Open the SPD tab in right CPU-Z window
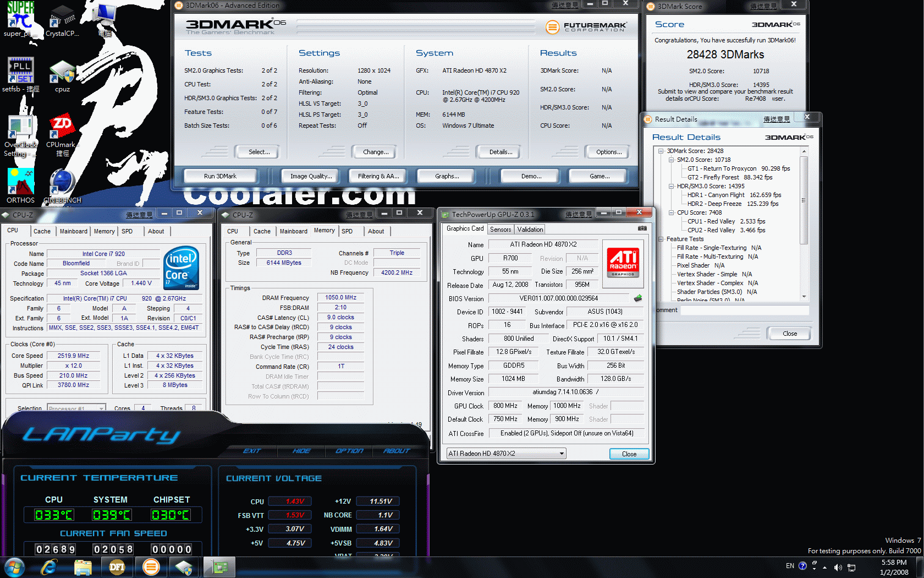This screenshot has height=578, width=924. (347, 231)
